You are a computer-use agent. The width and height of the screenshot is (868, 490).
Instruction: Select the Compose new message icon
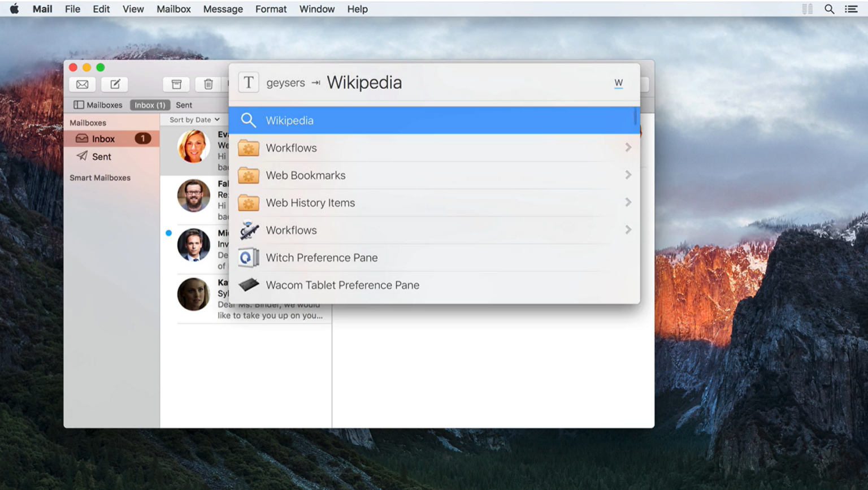point(115,84)
